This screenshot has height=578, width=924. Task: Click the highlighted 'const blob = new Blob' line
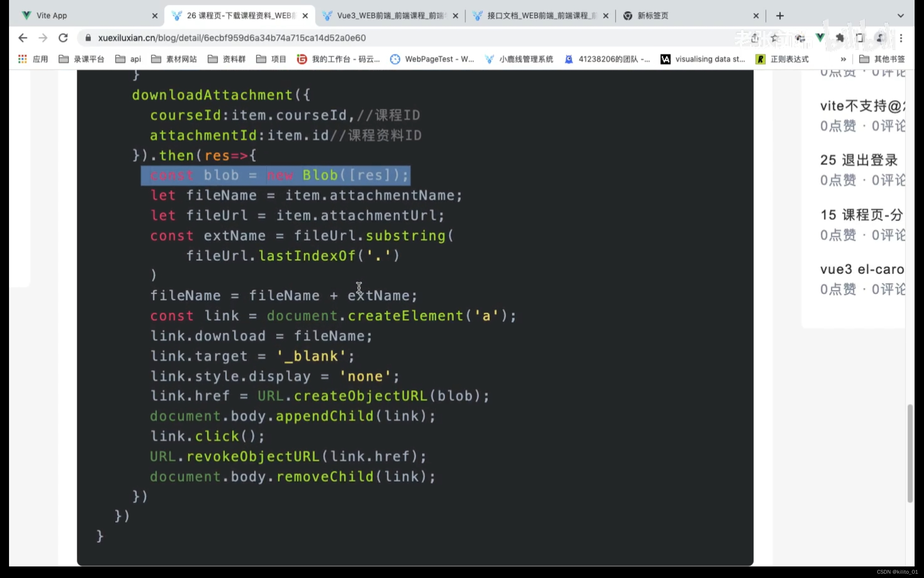coord(276,175)
